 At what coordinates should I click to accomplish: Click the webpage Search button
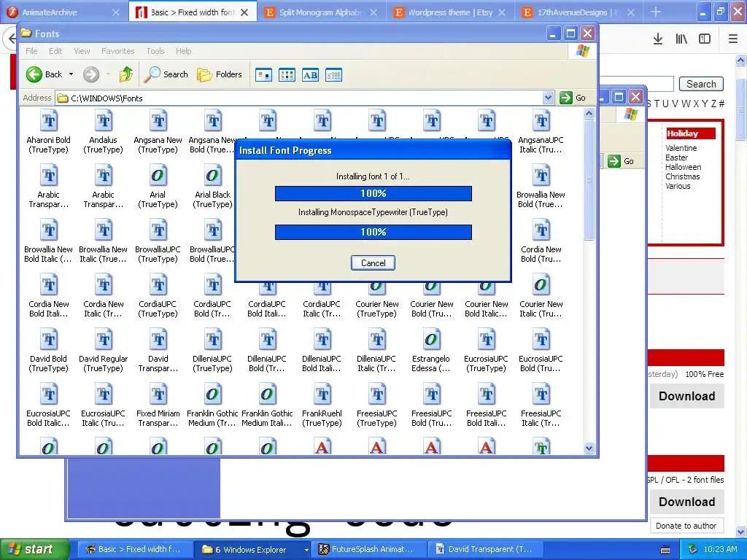701,85
